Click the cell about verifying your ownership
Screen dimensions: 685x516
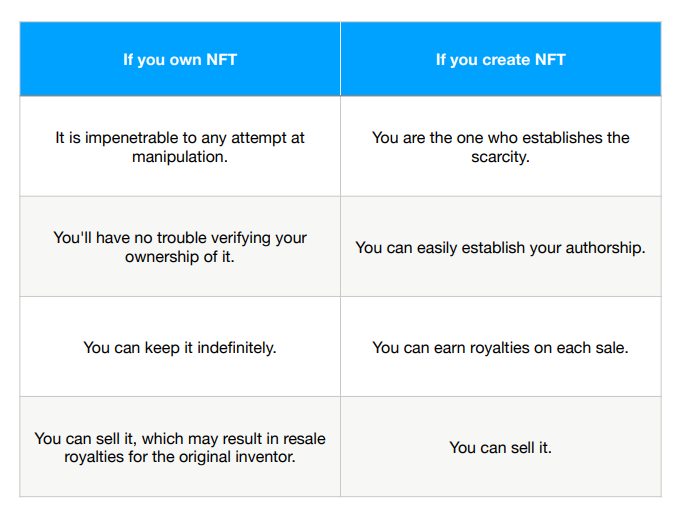pyautogui.click(x=180, y=247)
